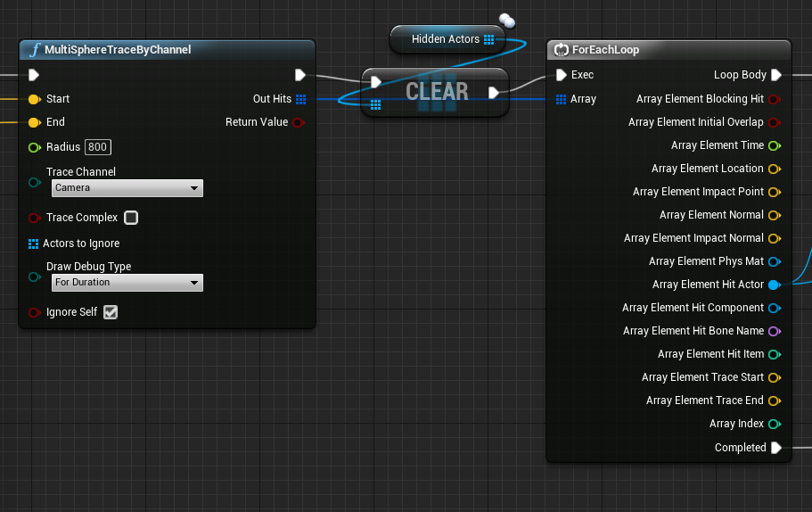Click the ForEachLoop Array input pin
This screenshot has height=512, width=812.
click(x=561, y=99)
